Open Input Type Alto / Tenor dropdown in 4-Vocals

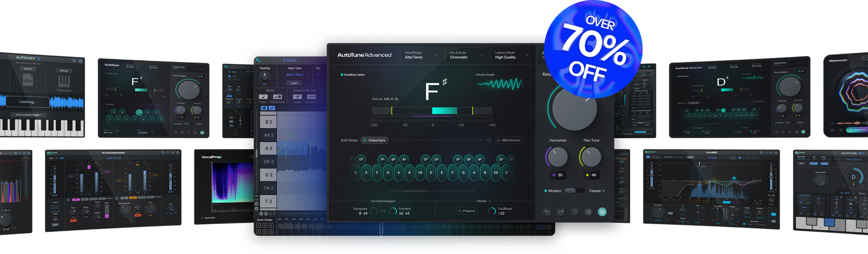(298, 75)
